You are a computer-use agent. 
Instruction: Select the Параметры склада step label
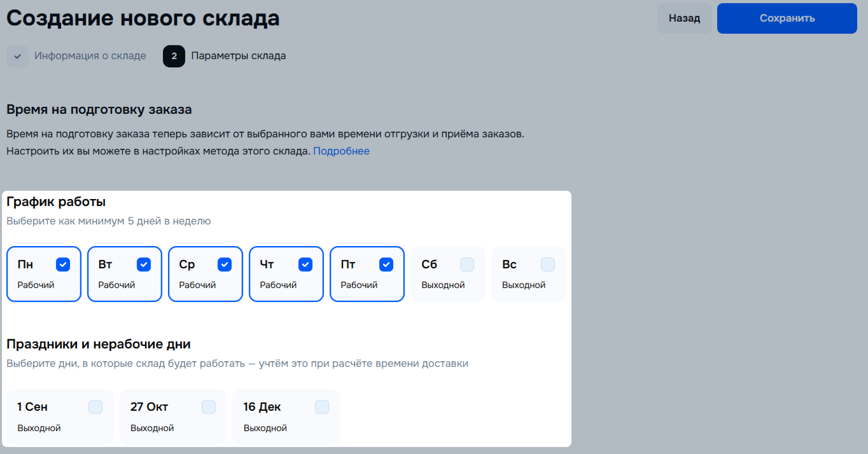(239, 56)
